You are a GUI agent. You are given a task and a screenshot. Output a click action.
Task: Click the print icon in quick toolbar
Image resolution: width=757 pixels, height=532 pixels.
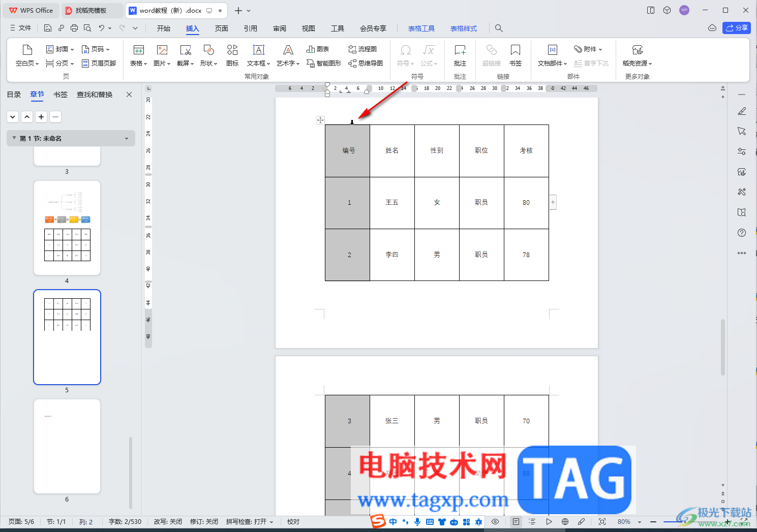(74, 28)
